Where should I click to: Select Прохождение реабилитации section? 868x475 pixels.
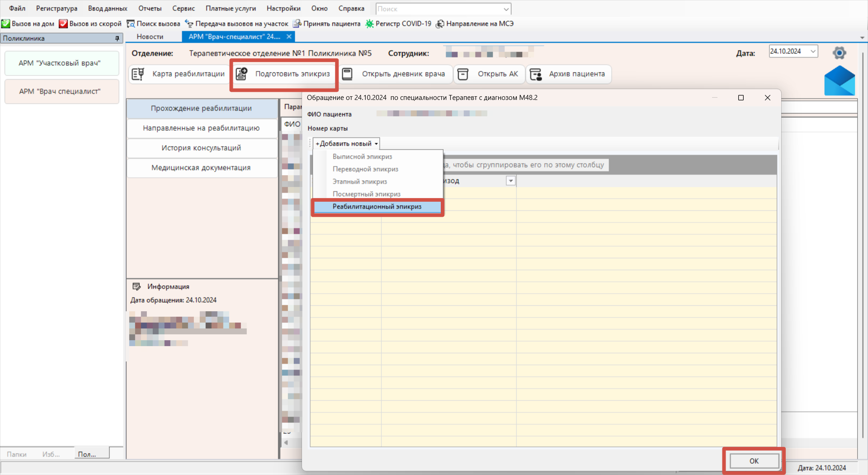pyautogui.click(x=202, y=109)
